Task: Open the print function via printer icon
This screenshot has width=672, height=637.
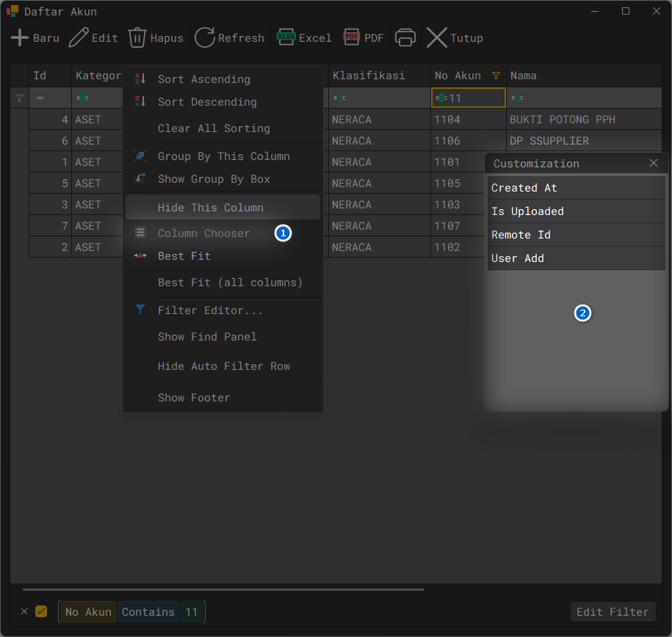Action: point(405,37)
